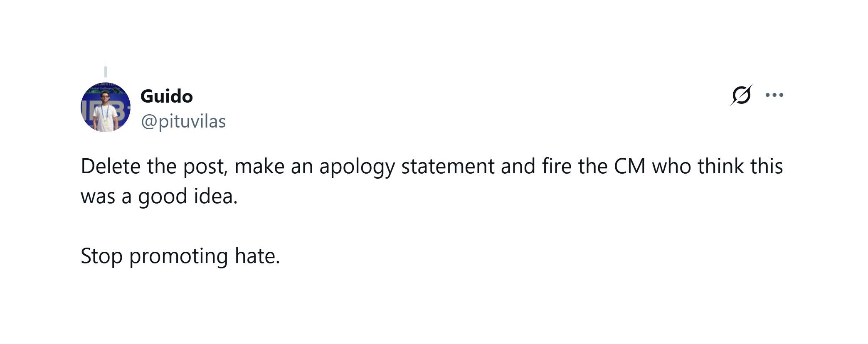
Task: Click Guido's profile picture
Action: (x=105, y=107)
